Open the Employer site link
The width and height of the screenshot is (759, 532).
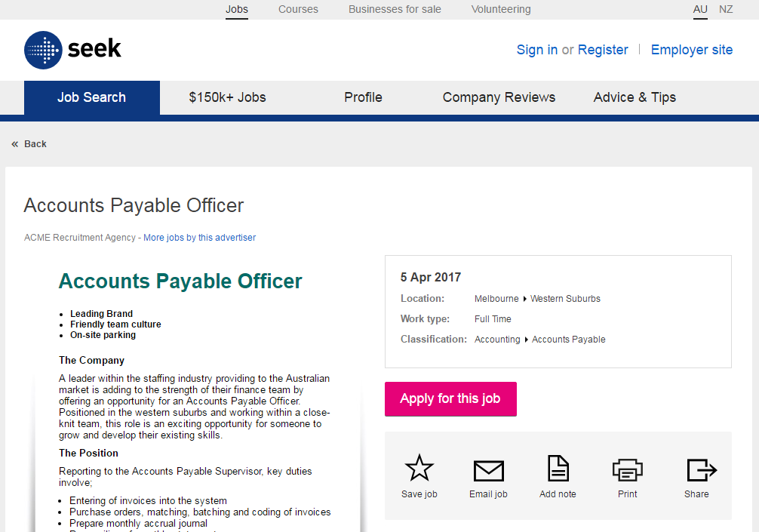click(692, 50)
